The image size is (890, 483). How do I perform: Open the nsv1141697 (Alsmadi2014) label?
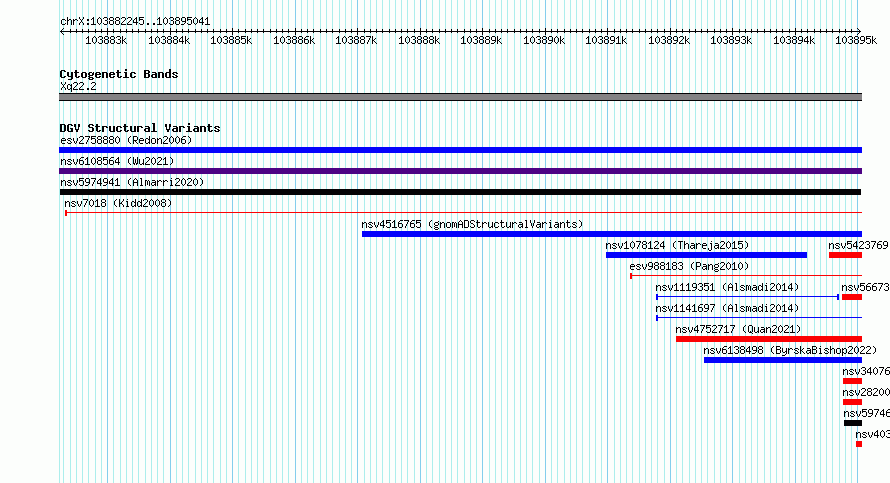coord(727,308)
